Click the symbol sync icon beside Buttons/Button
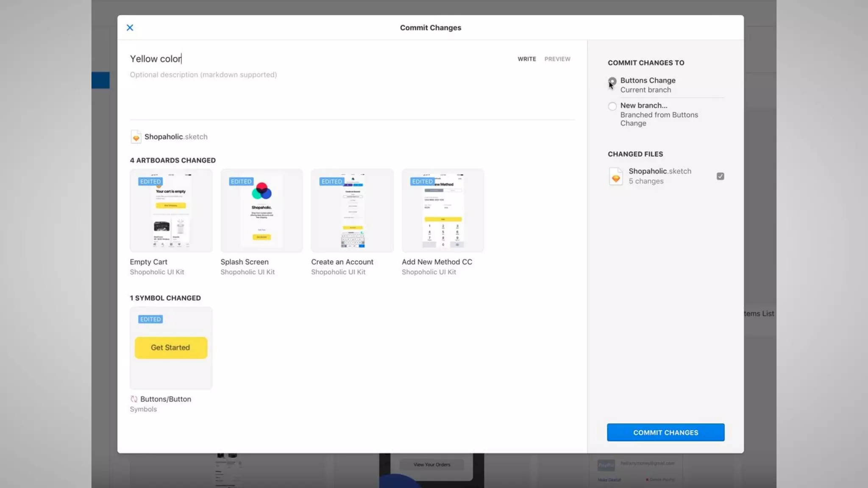 pyautogui.click(x=134, y=399)
